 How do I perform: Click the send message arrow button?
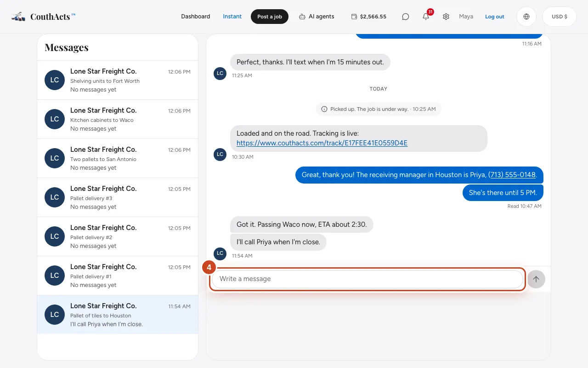tap(536, 279)
